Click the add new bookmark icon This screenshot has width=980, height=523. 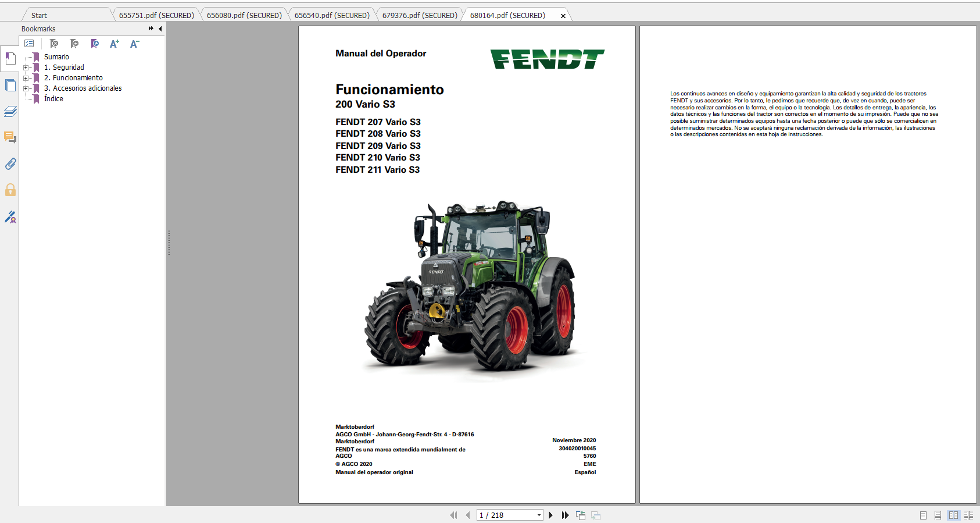74,44
